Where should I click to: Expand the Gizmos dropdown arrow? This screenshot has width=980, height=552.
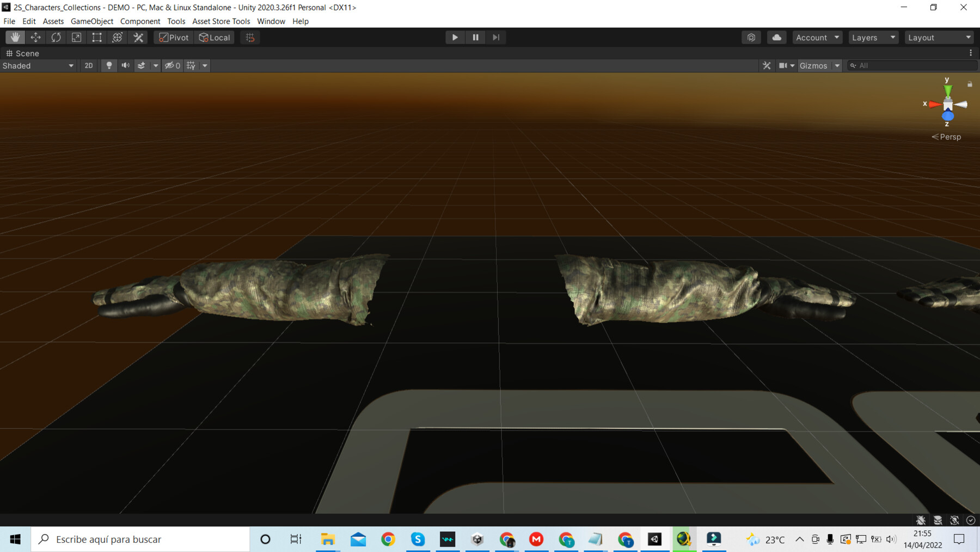pyautogui.click(x=837, y=65)
